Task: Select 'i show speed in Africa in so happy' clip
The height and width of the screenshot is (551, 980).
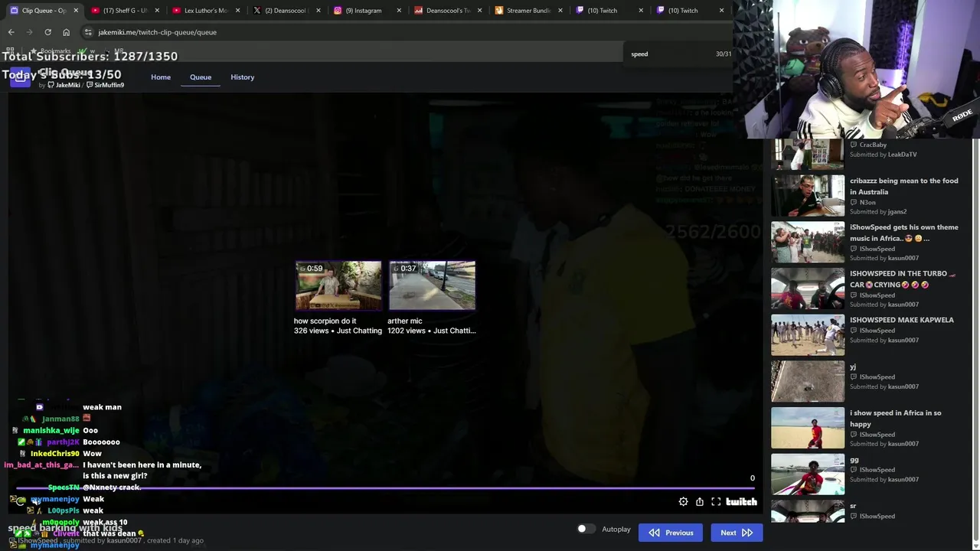Action: pos(865,428)
